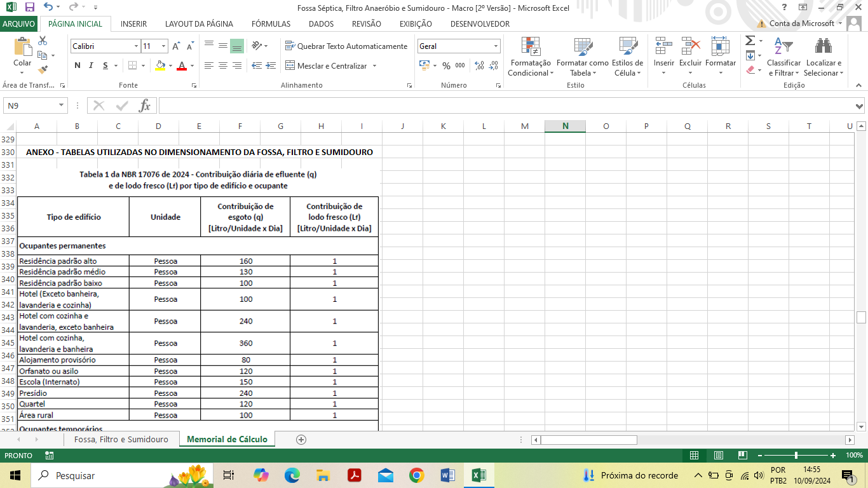Click the Format Painter brush icon
The width and height of the screenshot is (868, 488).
(x=43, y=70)
